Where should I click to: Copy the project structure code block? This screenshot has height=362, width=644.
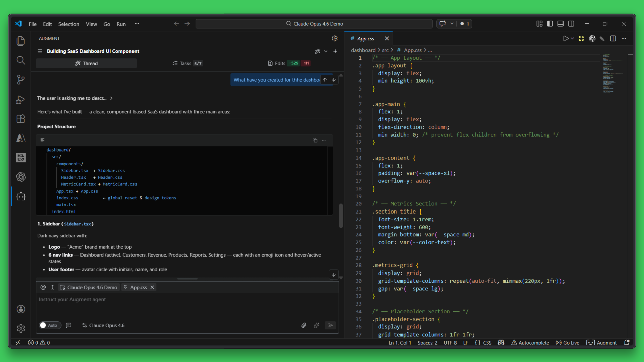coord(315,140)
